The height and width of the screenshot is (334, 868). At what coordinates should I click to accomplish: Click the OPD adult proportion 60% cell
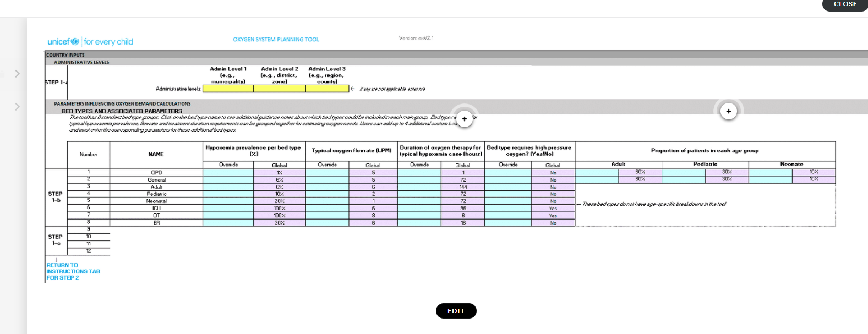click(x=640, y=172)
